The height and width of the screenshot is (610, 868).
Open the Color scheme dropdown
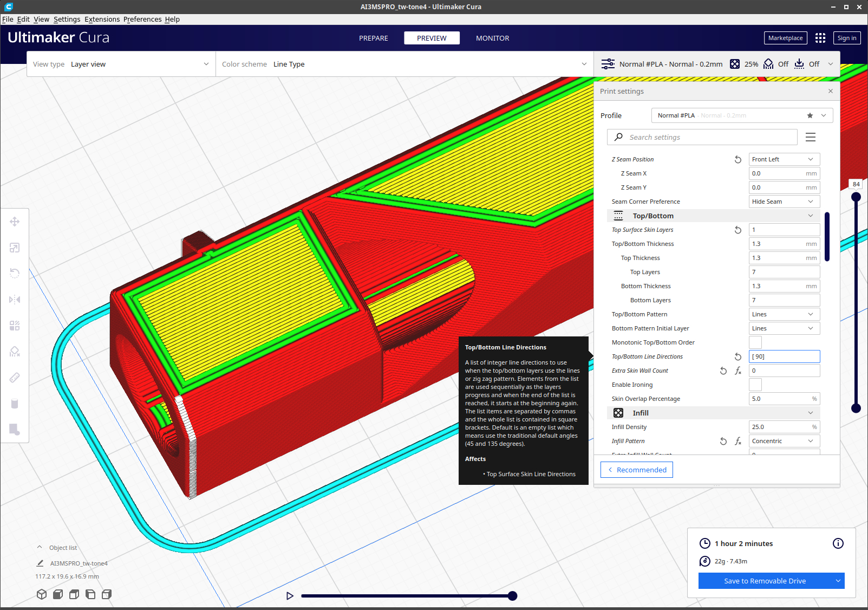tap(404, 64)
